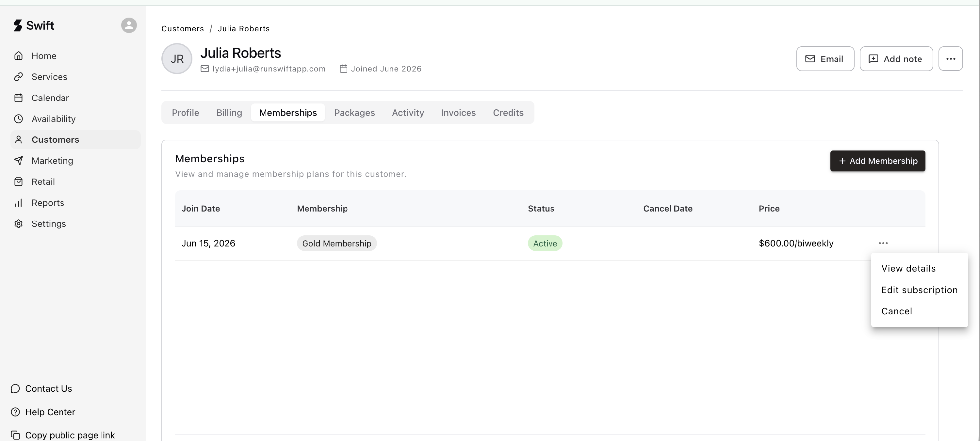
Task: Click the Contact Us chat bubble icon
Action: coord(15,388)
